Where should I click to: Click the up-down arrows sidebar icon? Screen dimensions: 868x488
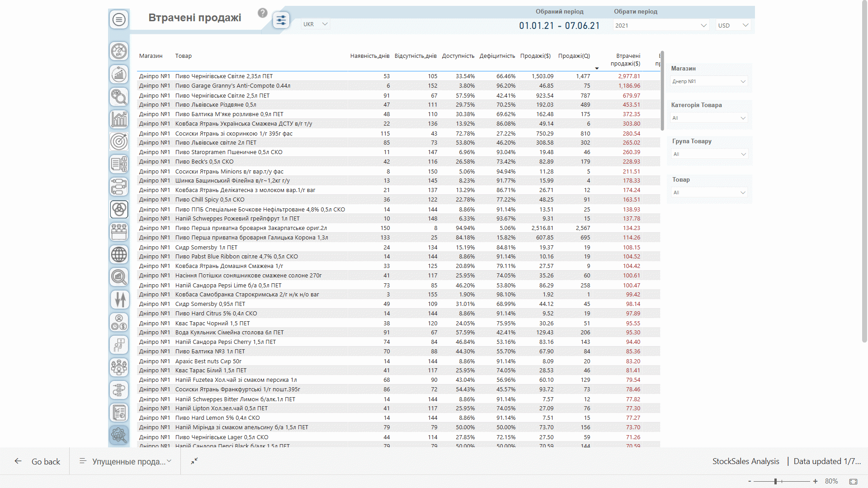(119, 300)
